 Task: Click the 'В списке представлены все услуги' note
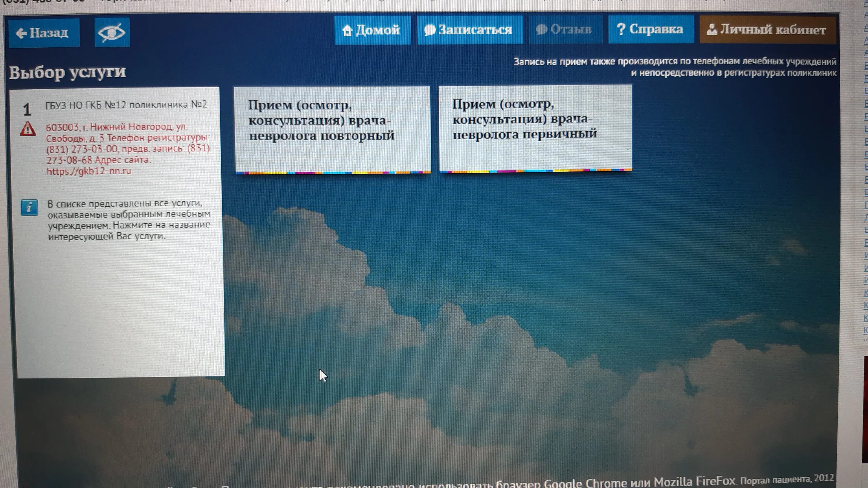click(x=129, y=220)
